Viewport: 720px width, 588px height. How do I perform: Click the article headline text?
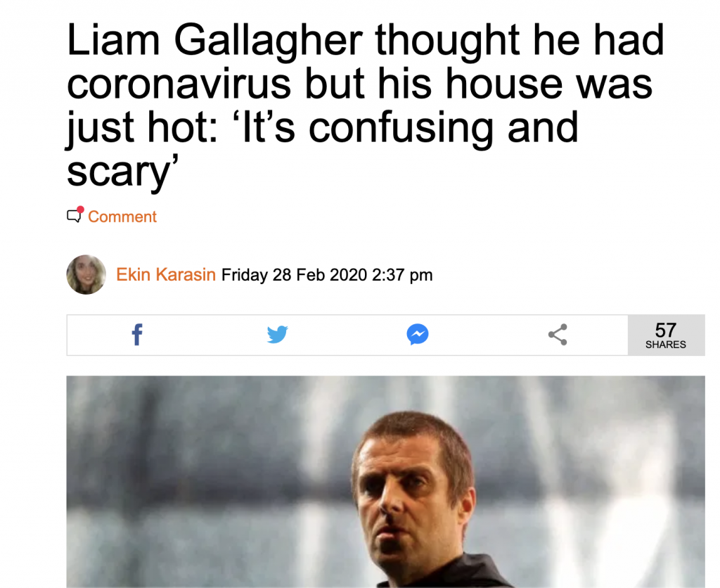pos(366,106)
